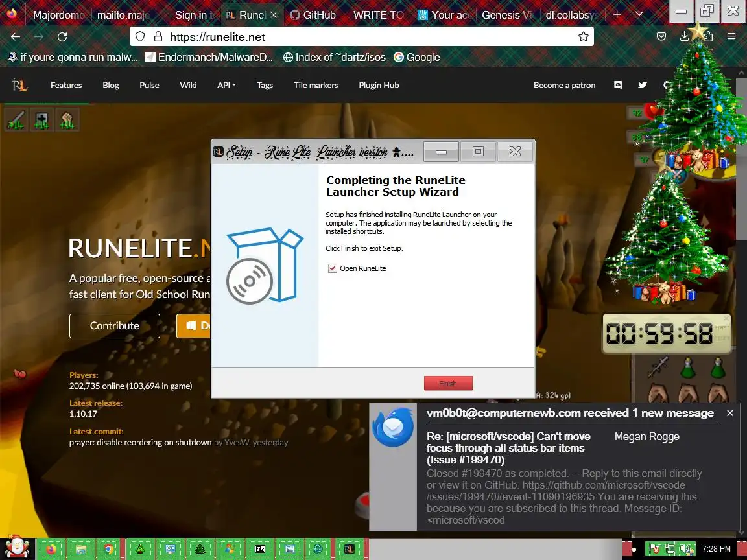Click the Thunderbird icon in notification
The height and width of the screenshot is (560, 747).
pyautogui.click(x=393, y=426)
